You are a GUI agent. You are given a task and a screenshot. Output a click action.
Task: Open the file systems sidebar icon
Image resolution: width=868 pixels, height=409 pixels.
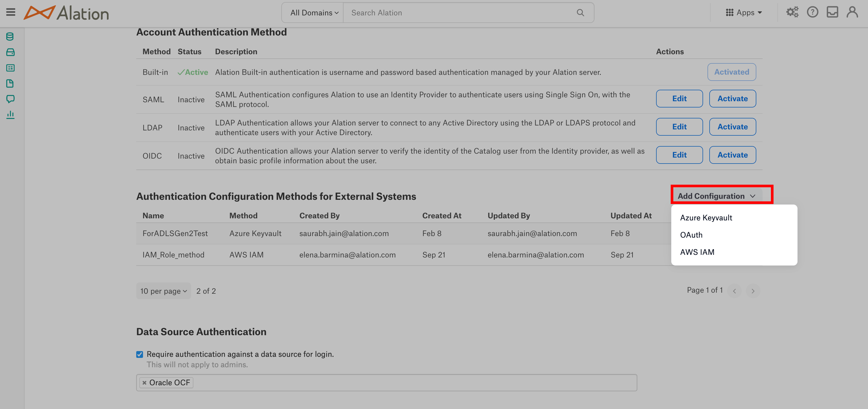[10, 52]
